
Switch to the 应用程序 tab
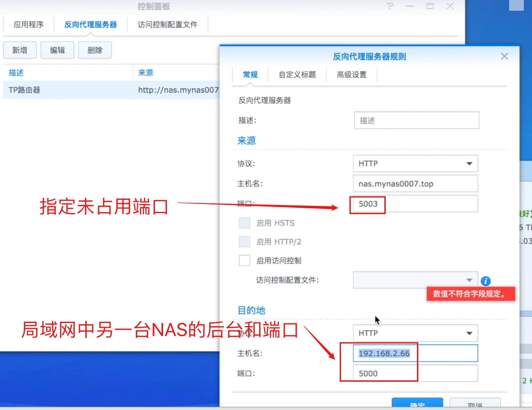pos(29,24)
